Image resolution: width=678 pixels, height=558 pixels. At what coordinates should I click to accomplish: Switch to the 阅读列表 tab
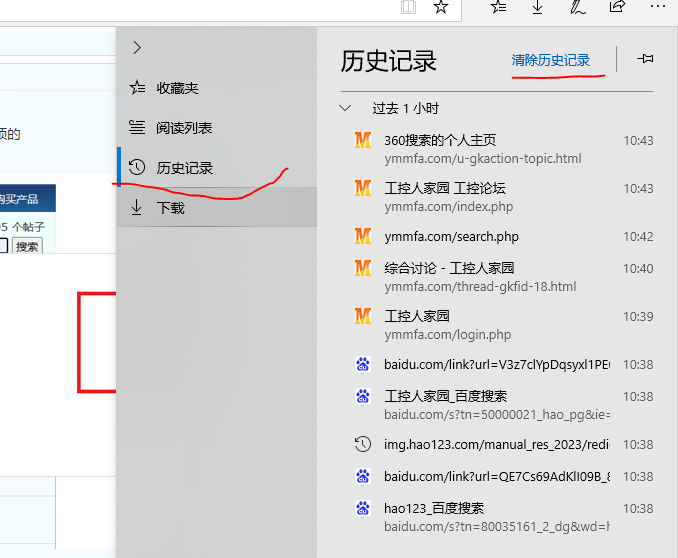pos(184,128)
